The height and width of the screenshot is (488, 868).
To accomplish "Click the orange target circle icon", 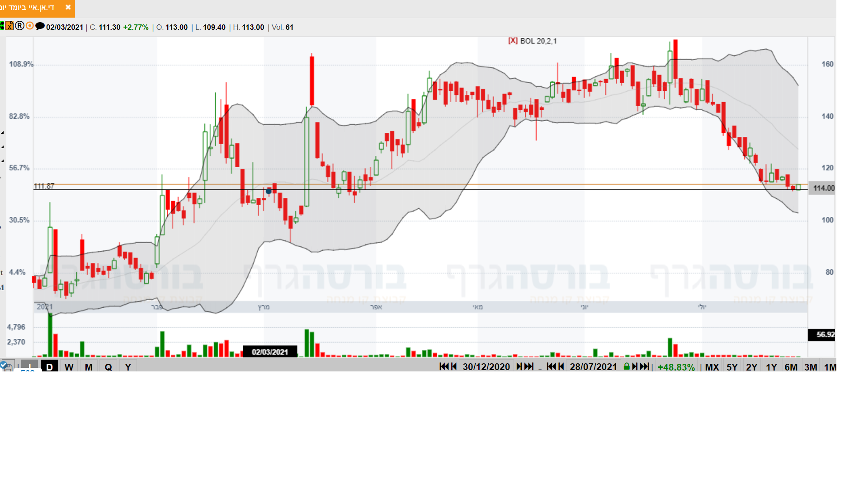I will pyautogui.click(x=30, y=26).
